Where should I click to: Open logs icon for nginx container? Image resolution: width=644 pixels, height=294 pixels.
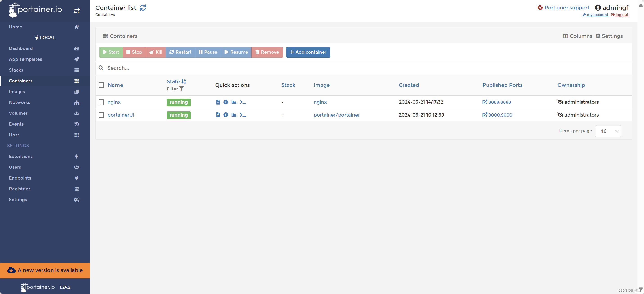click(218, 102)
